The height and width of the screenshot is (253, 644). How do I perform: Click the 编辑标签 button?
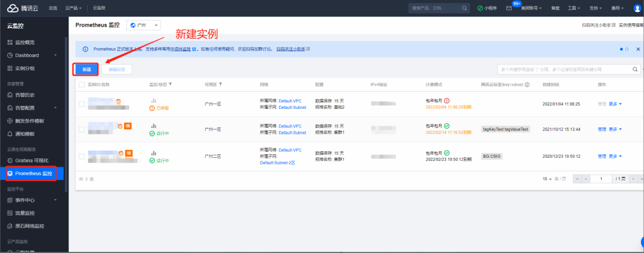117,69
